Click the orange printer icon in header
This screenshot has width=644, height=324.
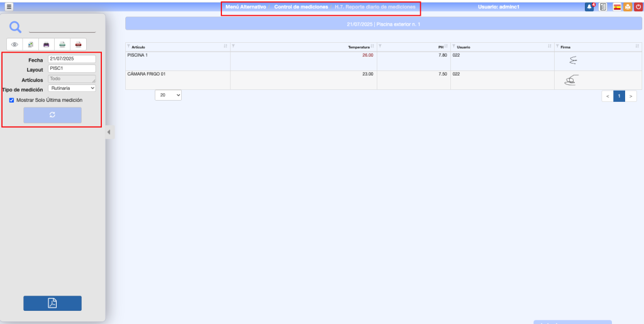[628, 7]
